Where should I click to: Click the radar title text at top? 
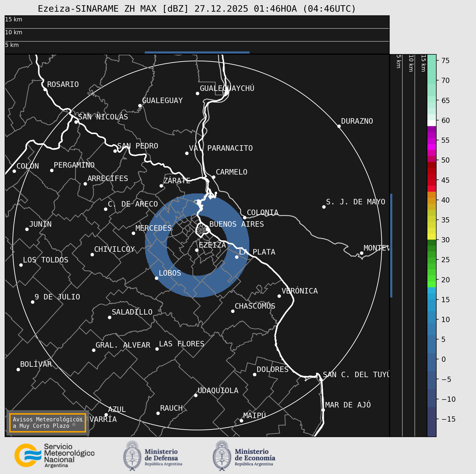click(197, 9)
